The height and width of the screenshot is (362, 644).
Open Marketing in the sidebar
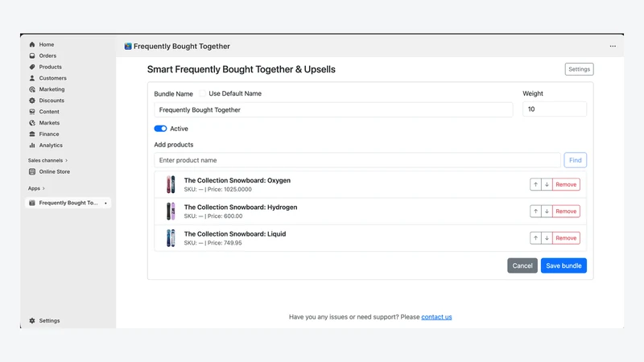tap(52, 89)
